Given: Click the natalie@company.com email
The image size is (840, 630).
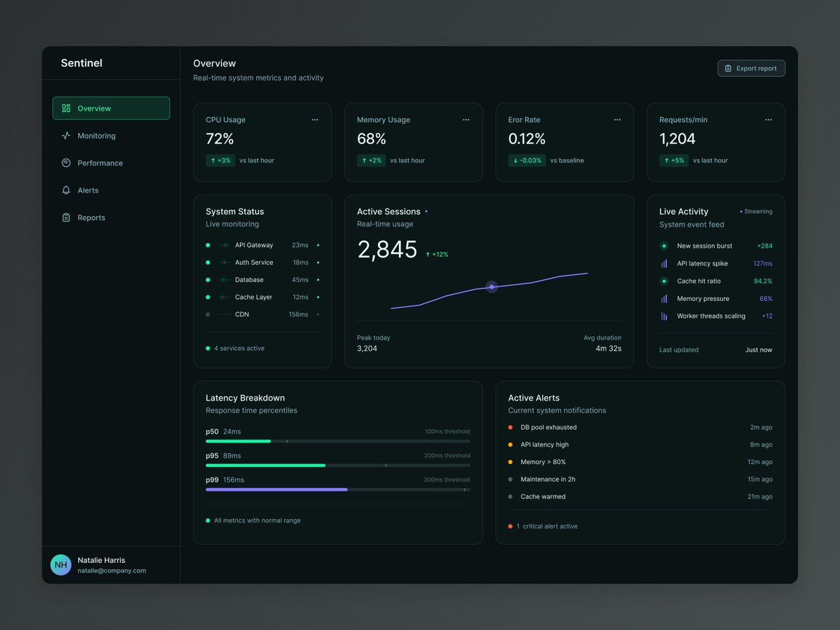Looking at the screenshot, I should pos(112,570).
